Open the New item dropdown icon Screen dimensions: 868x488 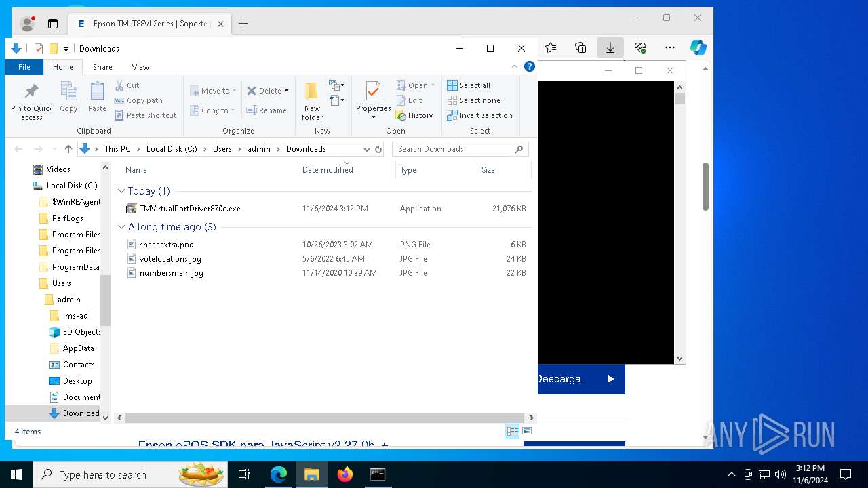point(337,85)
